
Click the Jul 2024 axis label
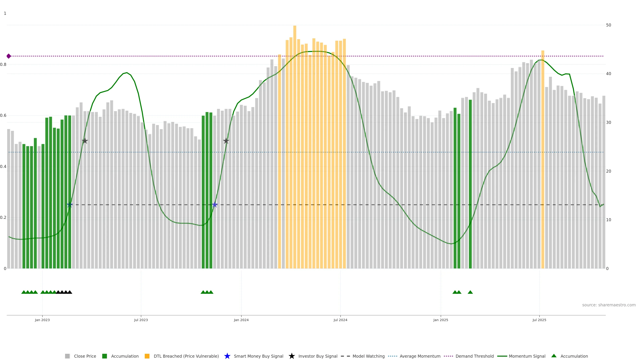coord(340,320)
